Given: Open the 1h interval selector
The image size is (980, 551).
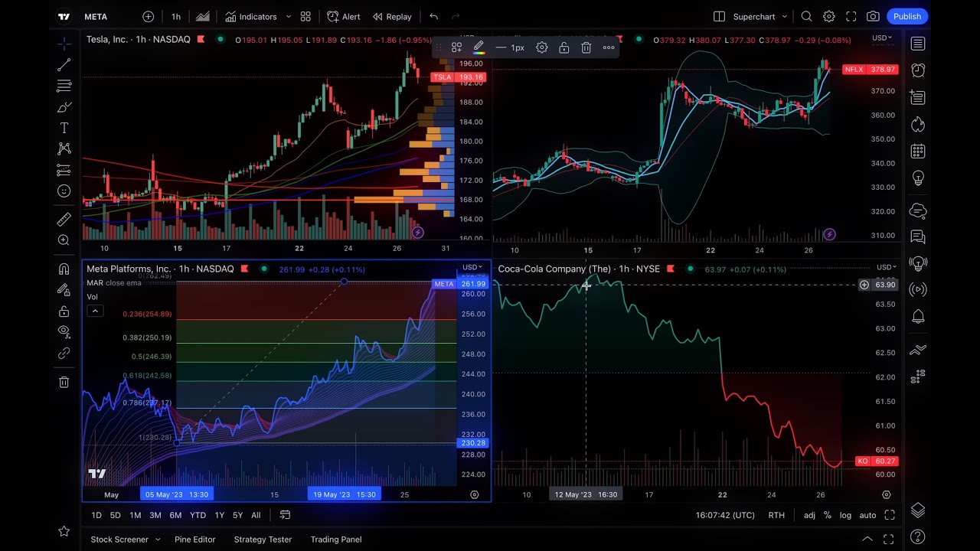Looking at the screenshot, I should pos(176,16).
